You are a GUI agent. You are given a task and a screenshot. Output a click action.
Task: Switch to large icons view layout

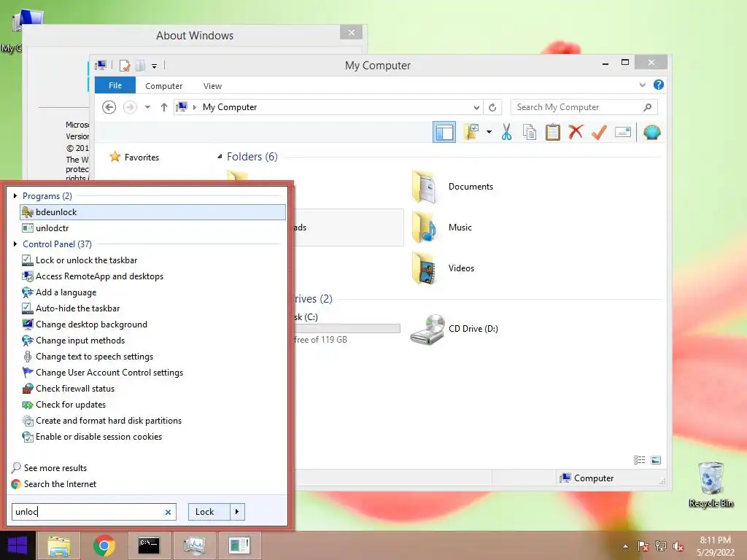tap(656, 459)
